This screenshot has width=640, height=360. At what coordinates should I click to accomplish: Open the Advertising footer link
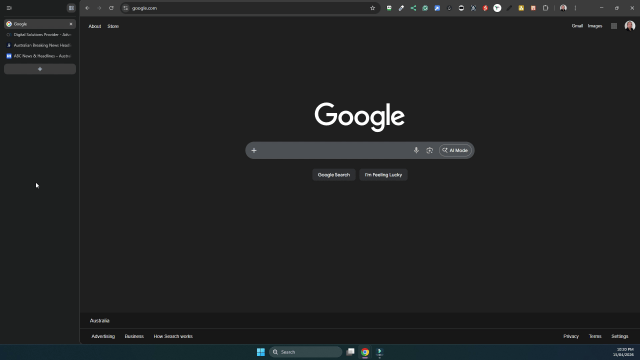[103, 336]
